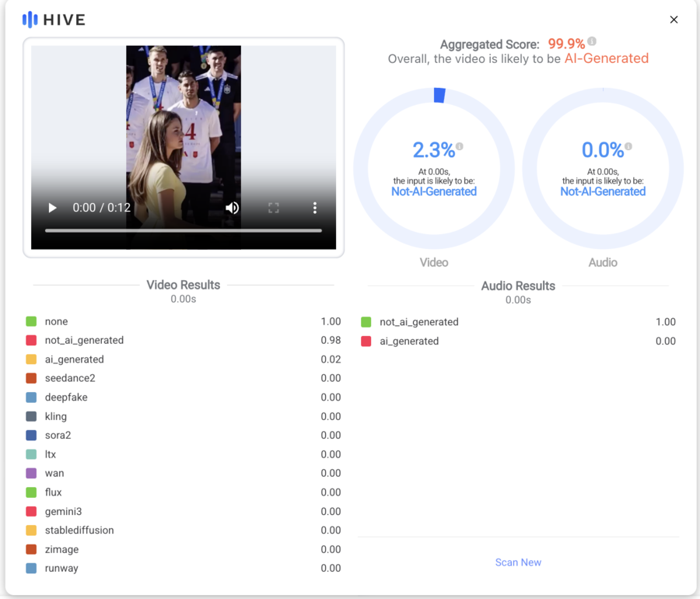700x599 pixels.
Task: Seek on the video progress bar
Action: click(184, 231)
